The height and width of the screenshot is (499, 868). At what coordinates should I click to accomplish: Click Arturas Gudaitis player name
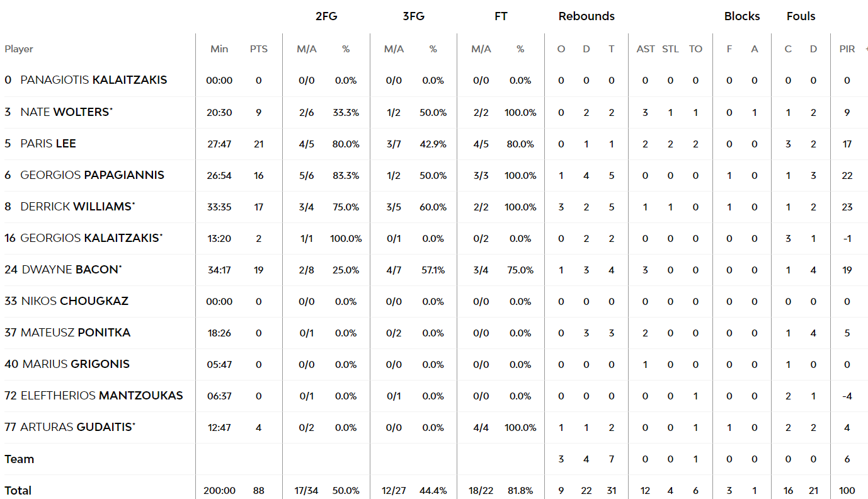(76, 427)
